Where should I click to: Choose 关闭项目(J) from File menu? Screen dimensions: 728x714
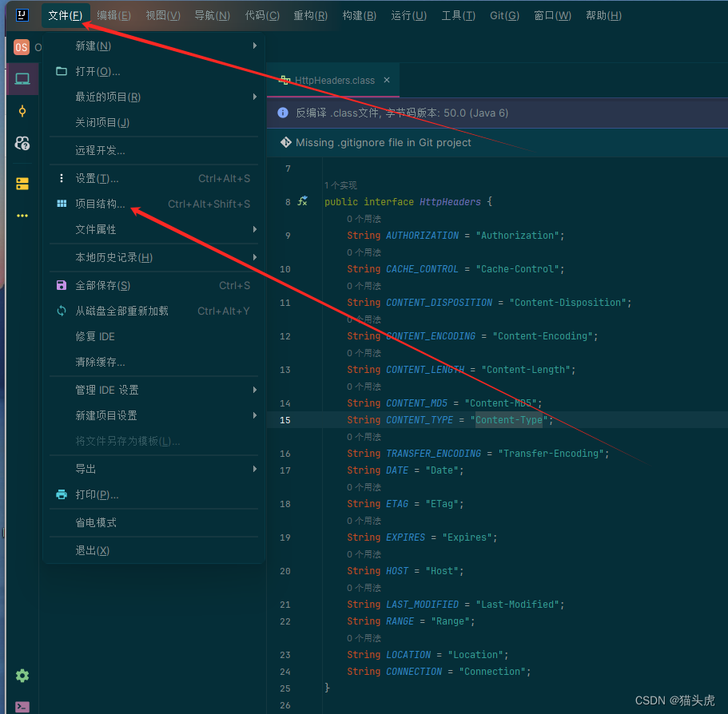[x=153, y=122]
